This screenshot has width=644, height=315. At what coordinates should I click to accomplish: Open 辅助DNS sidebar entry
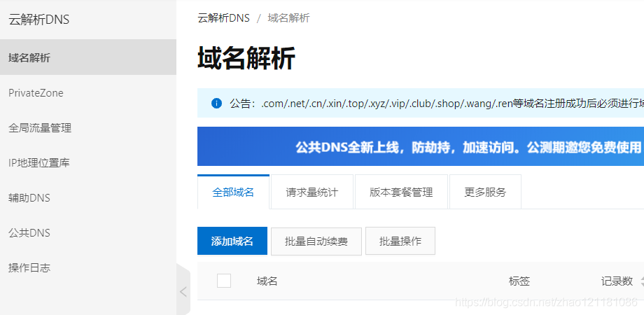pyautogui.click(x=88, y=198)
